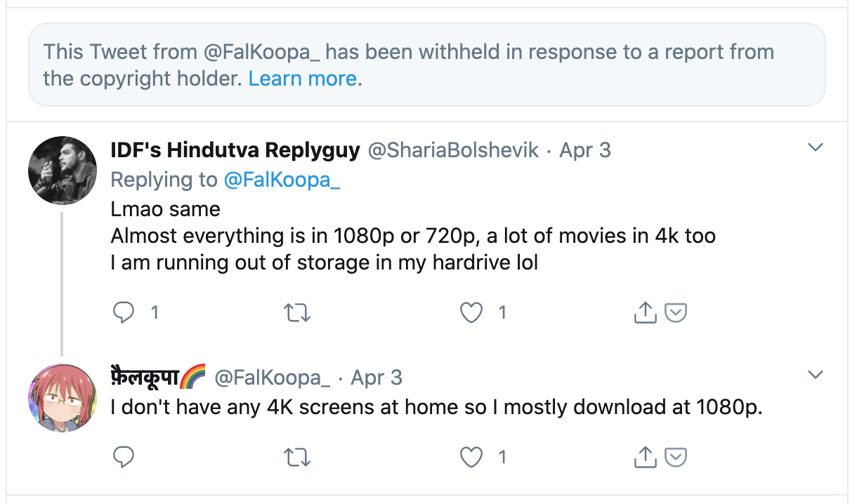This screenshot has width=857, height=504.
Task: Save the "Lmao same" tweet to Pocket
Action: 675,313
